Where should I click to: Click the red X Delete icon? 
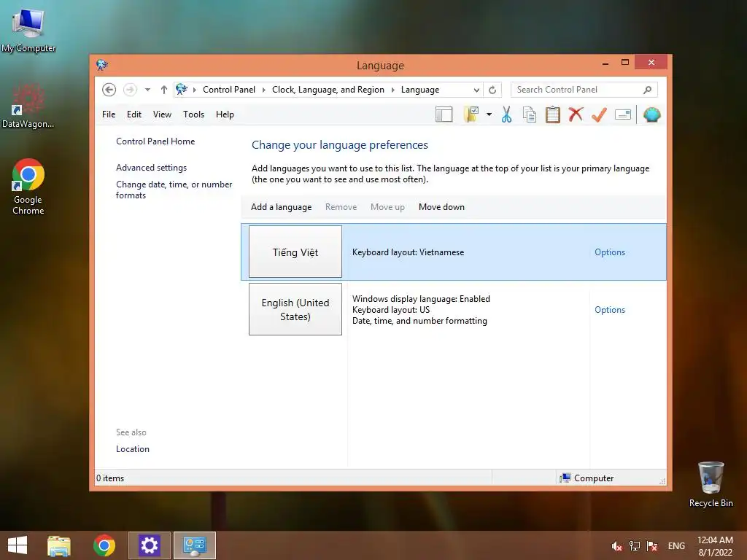point(576,114)
